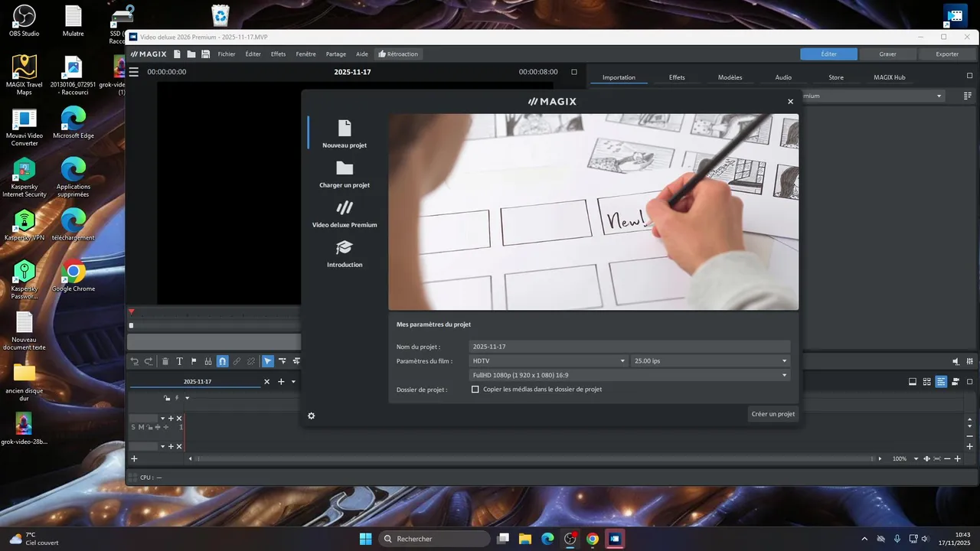Open media pool path dropdown arrow
This screenshot has width=980, height=551.
[x=939, y=96]
